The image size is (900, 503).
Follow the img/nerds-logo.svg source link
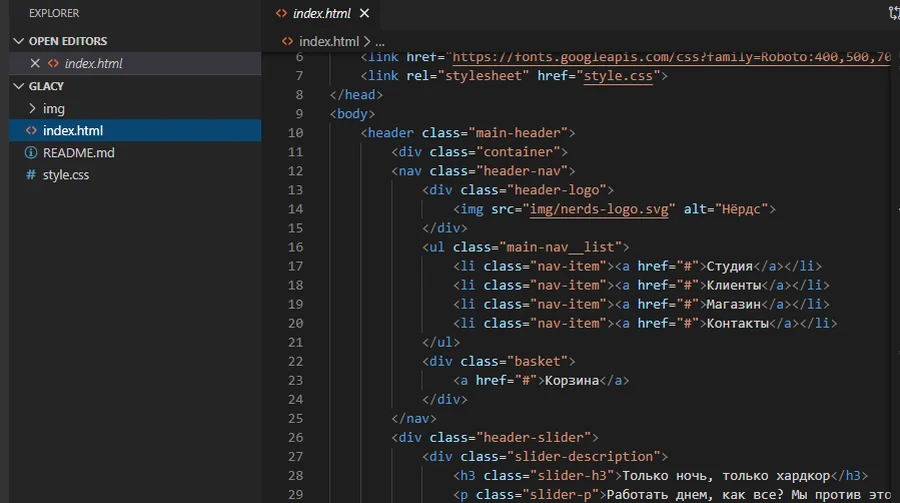click(x=599, y=209)
